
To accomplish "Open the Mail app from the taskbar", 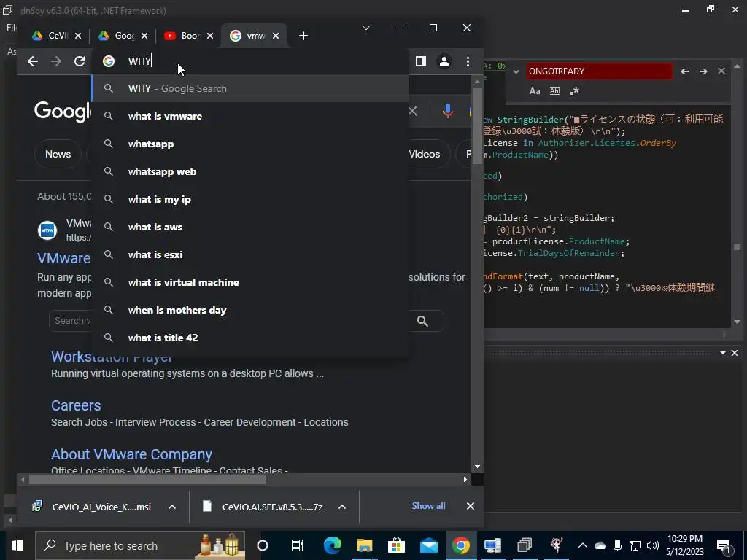I will [x=429, y=545].
